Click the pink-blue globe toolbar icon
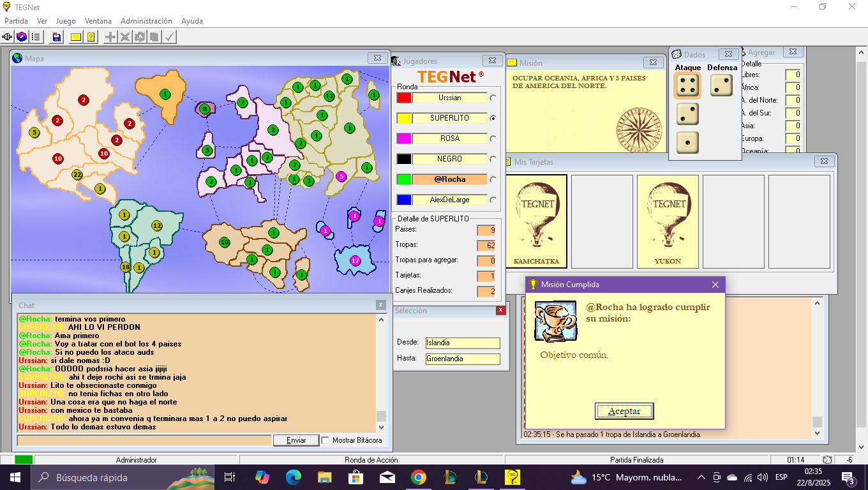The width and height of the screenshot is (868, 490). click(22, 37)
